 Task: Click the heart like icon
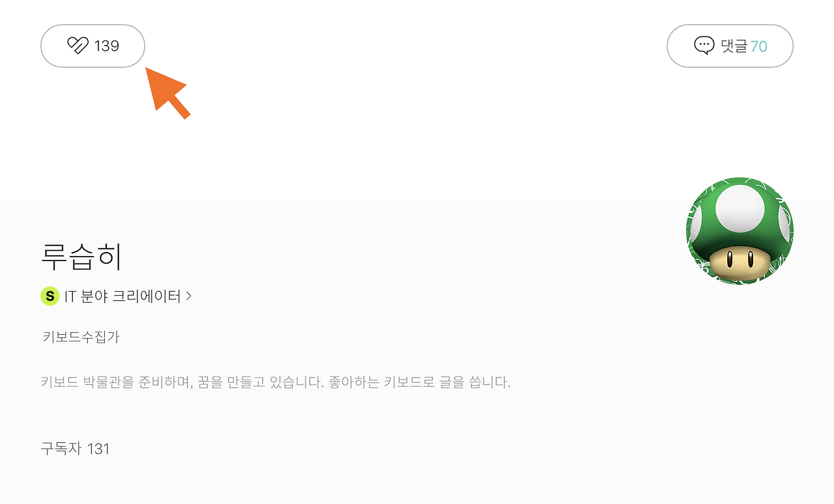coord(78,46)
